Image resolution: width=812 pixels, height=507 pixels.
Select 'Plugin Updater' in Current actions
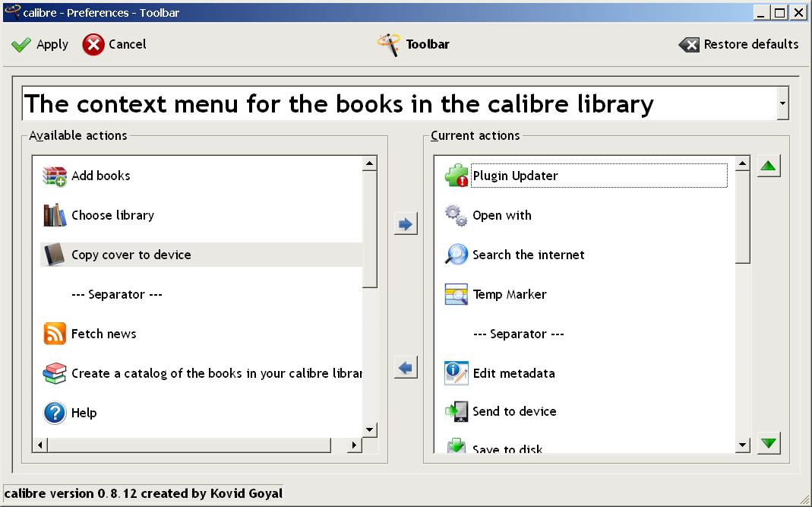click(x=586, y=176)
